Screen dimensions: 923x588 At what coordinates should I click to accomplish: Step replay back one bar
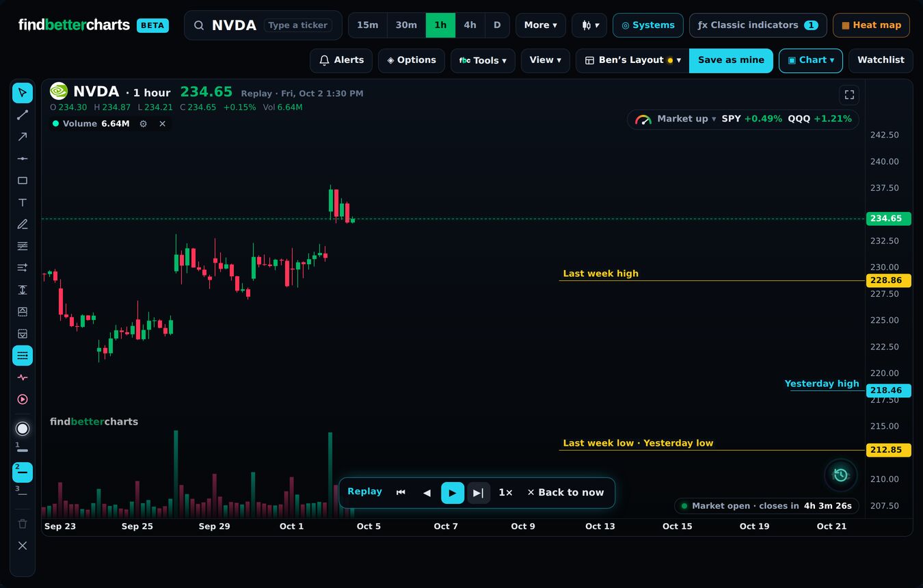pyautogui.click(x=427, y=493)
